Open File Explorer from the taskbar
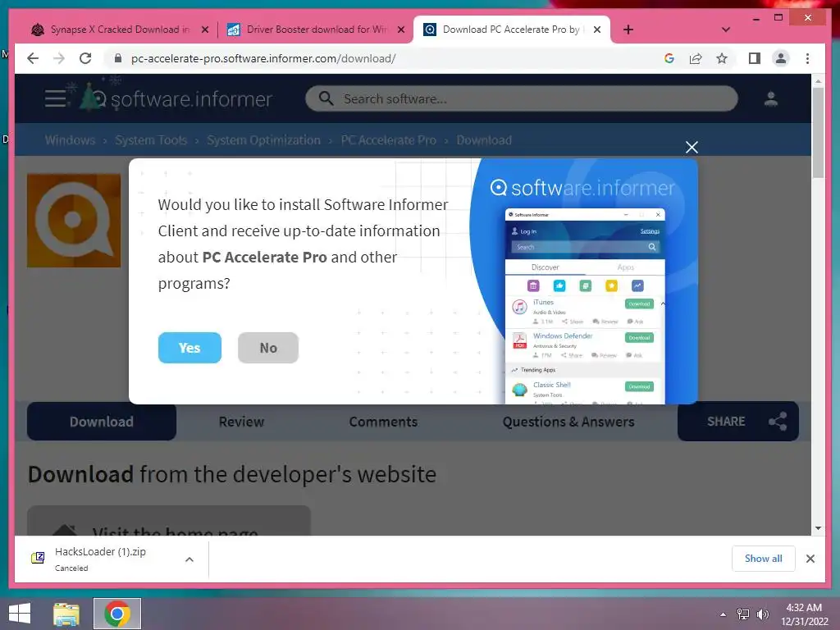840x630 pixels. tap(66, 614)
